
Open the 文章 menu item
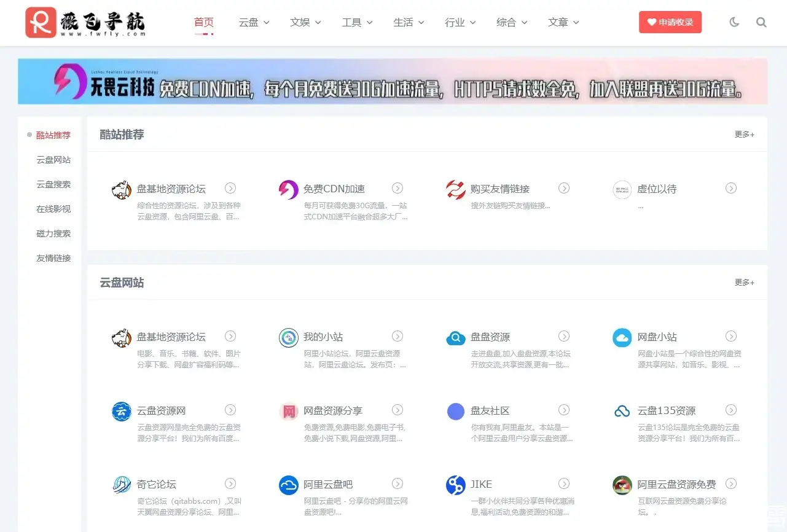(563, 22)
